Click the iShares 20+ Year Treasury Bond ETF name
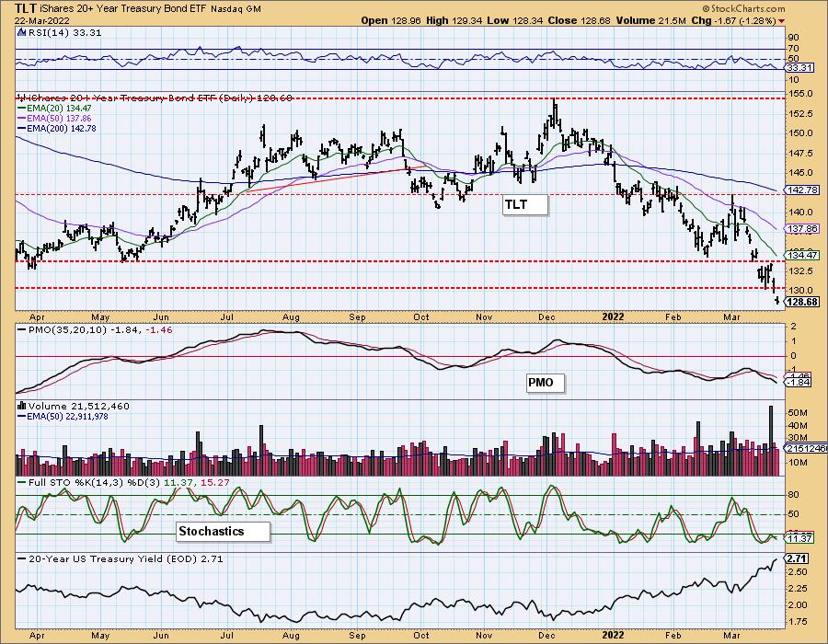Viewport: 828px width, 644px height. 123,9
